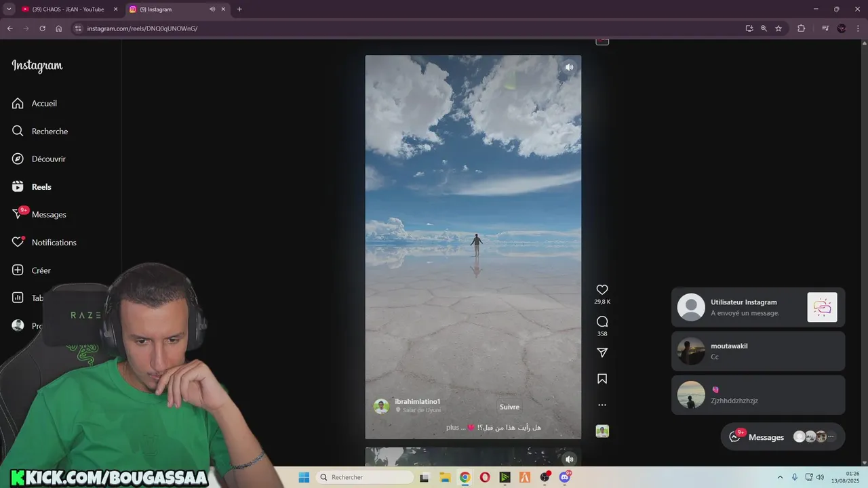The width and height of the screenshot is (868, 488).
Task: Open the Windows Start menu
Action: [x=304, y=477]
